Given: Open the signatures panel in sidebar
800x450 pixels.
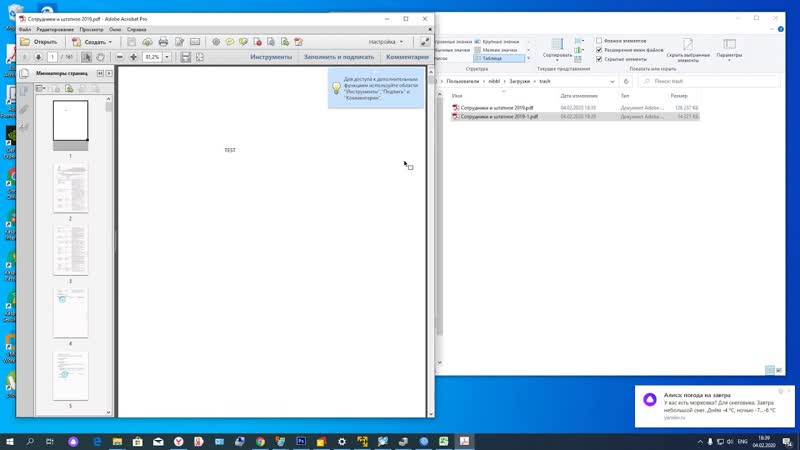Looking at the screenshot, I should [24, 127].
